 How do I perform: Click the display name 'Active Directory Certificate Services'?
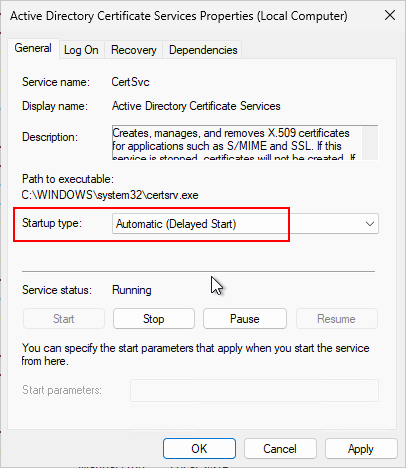pyautogui.click(x=196, y=106)
